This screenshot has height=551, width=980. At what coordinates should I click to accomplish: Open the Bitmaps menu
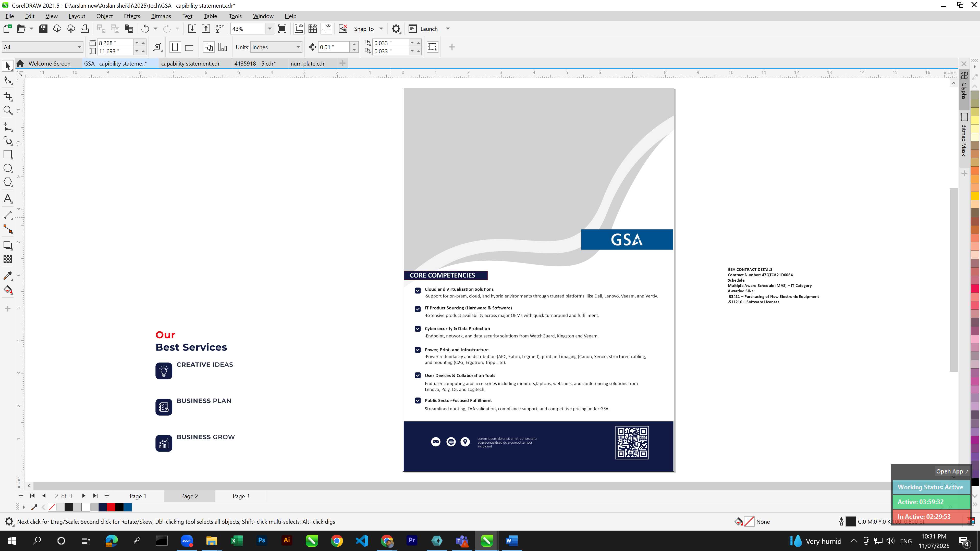[x=161, y=16]
